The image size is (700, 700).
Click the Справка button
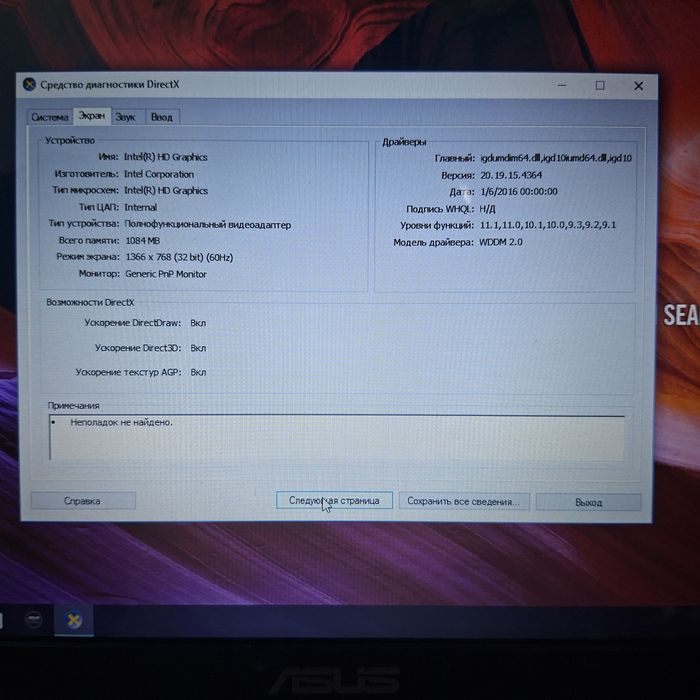coord(83,500)
